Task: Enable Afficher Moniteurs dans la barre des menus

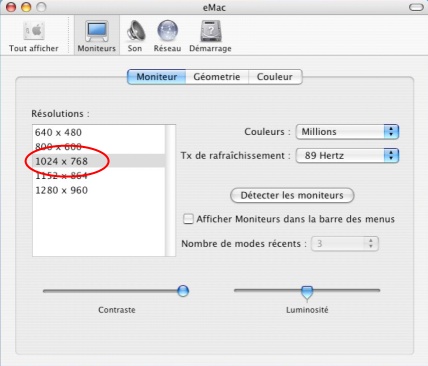Action: 188,219
